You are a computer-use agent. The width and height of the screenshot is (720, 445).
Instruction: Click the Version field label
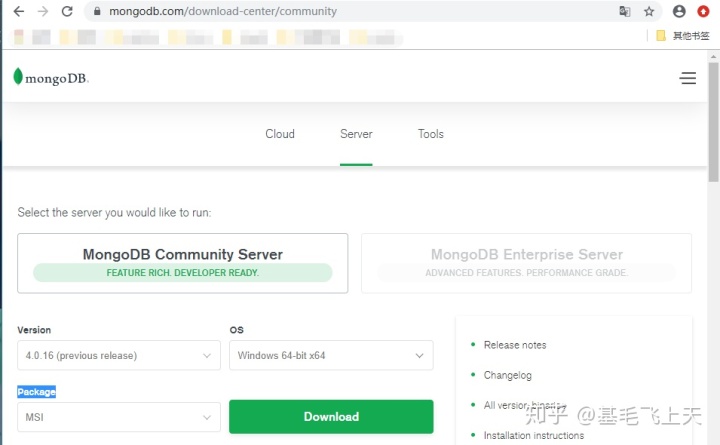point(34,330)
